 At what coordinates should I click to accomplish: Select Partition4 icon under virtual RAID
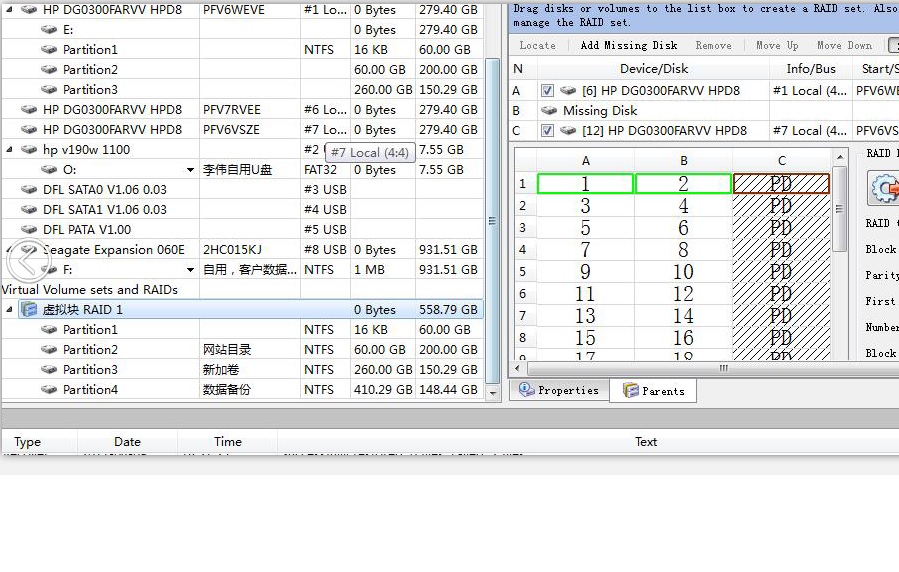48,390
